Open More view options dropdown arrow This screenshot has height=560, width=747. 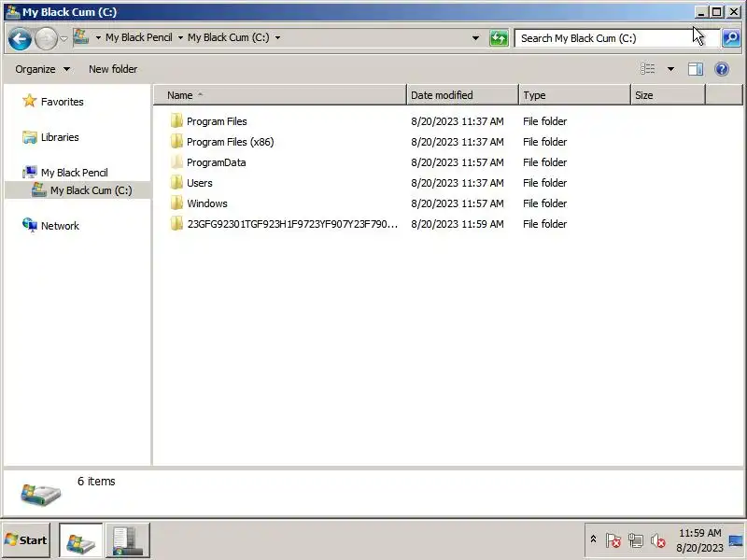pos(670,69)
